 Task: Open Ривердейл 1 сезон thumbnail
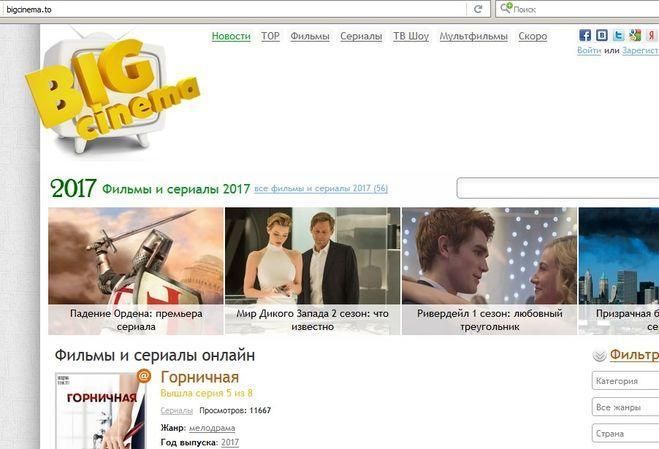coord(489,270)
